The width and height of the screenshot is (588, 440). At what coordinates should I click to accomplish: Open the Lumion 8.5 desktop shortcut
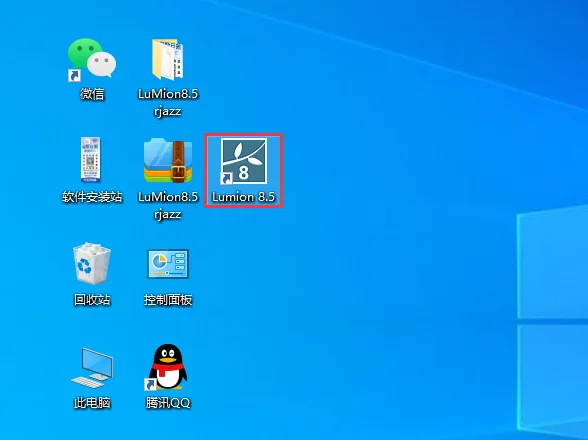tap(244, 161)
